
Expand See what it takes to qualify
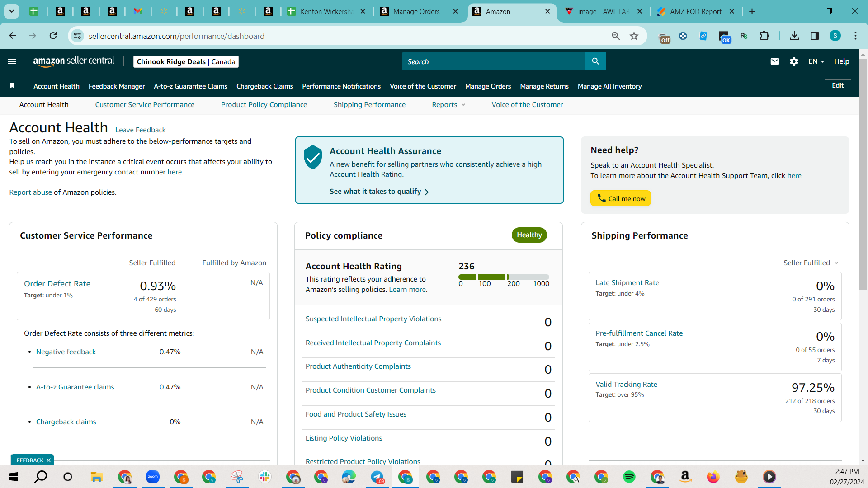(x=379, y=192)
